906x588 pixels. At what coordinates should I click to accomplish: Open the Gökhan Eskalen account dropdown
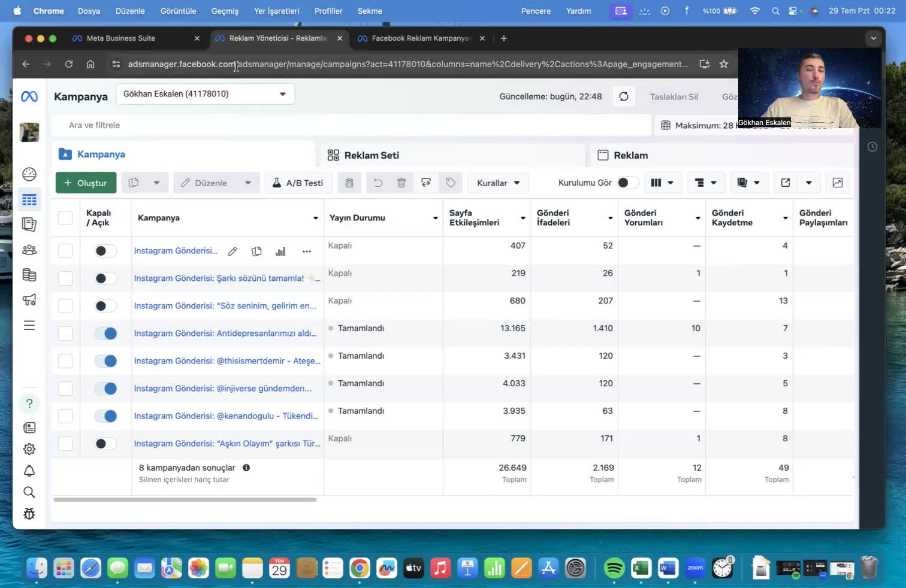(x=205, y=94)
